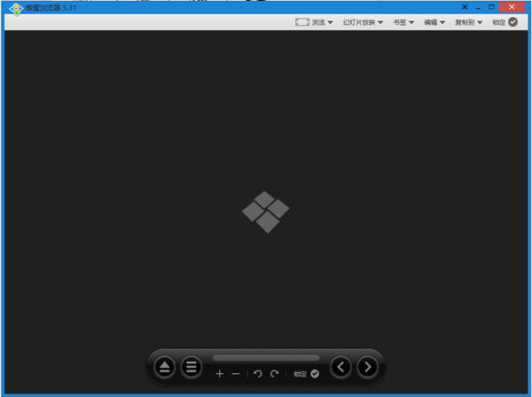Rotate image clockwise
Image resolution: width=532 pixels, height=397 pixels.
274,374
